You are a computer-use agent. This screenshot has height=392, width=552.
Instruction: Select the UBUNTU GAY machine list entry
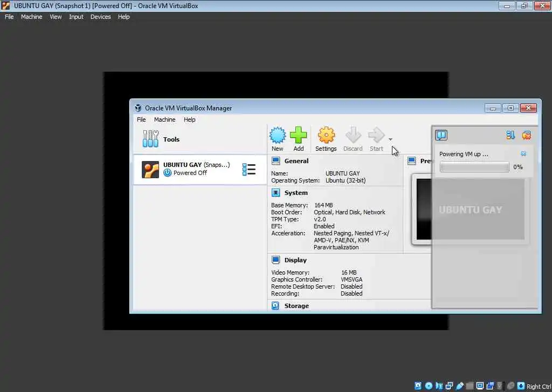click(x=199, y=170)
